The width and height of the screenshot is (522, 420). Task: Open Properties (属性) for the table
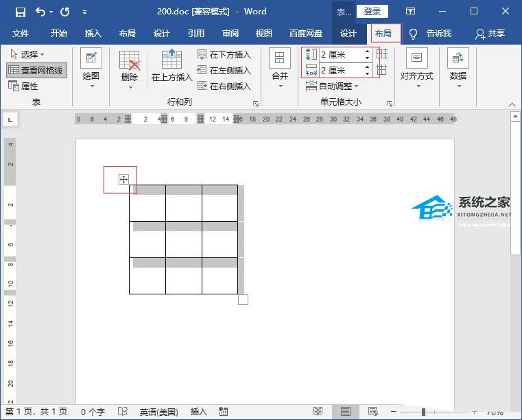click(23, 86)
